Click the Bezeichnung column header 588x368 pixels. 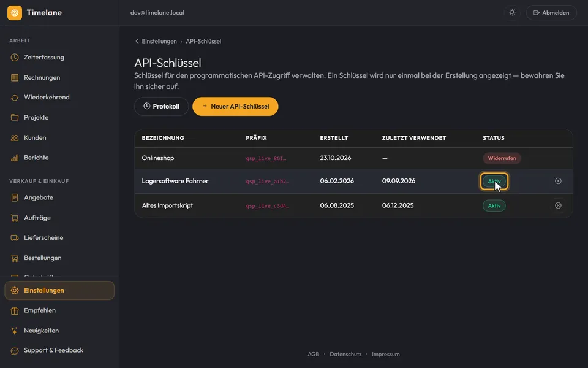coord(163,138)
